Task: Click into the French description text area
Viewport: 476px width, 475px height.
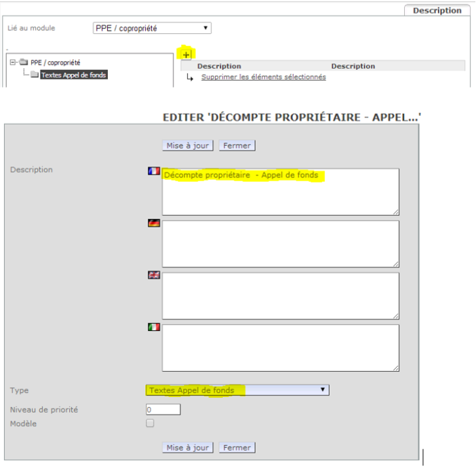Action: (280, 192)
